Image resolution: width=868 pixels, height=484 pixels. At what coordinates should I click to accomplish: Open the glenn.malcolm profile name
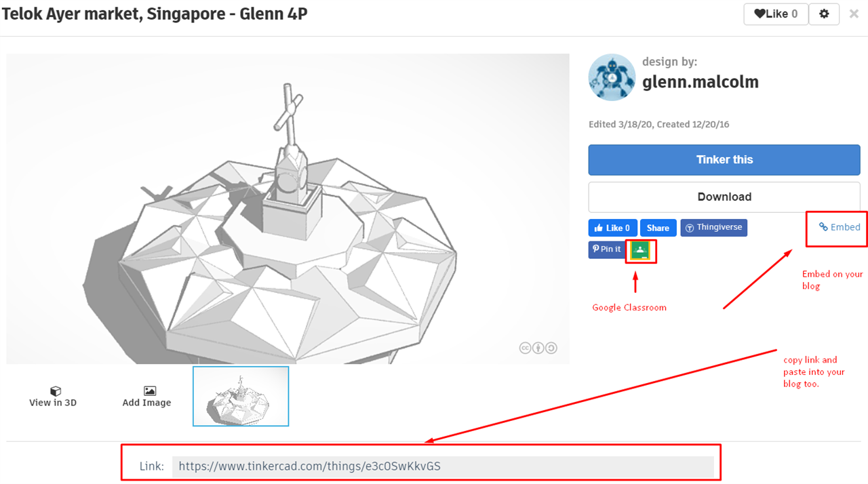(701, 82)
